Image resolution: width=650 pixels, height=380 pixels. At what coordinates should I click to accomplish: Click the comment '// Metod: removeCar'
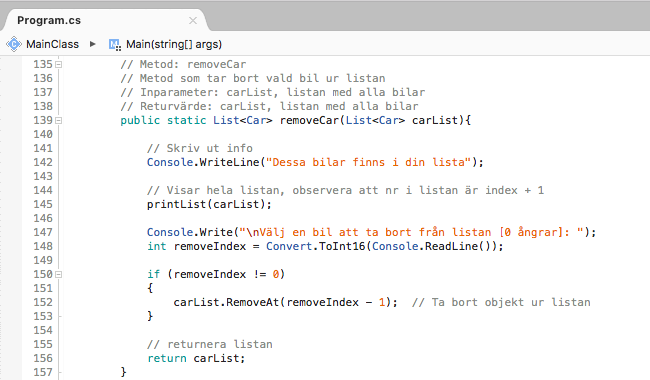[x=183, y=64]
